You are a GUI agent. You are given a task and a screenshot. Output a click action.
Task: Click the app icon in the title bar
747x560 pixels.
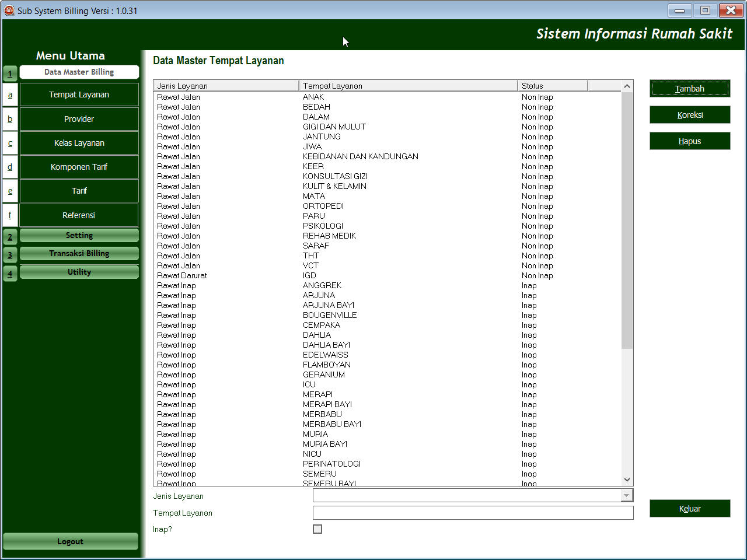pos(9,10)
